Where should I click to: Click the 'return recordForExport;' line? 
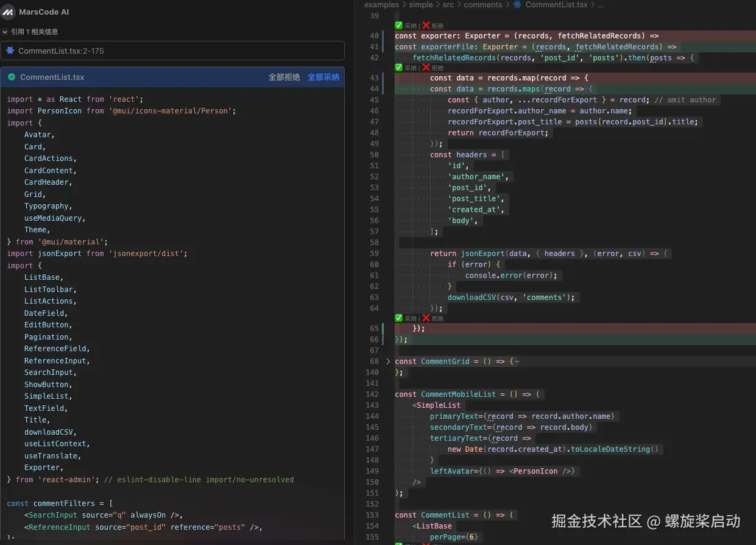coord(498,133)
